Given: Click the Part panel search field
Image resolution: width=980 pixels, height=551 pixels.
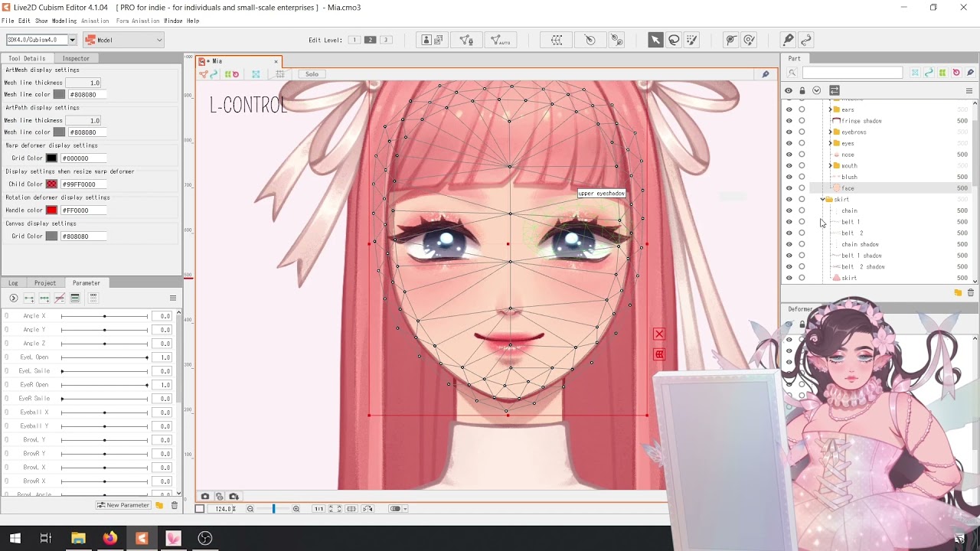Looking at the screenshot, I should (852, 73).
